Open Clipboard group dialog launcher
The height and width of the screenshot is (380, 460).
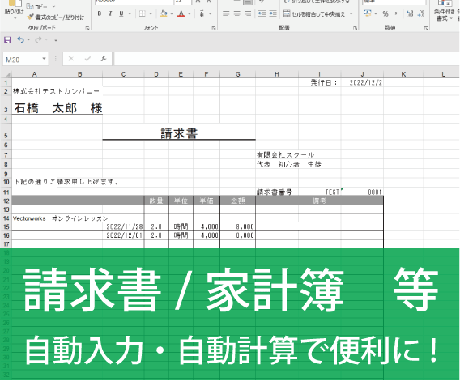coord(87,28)
